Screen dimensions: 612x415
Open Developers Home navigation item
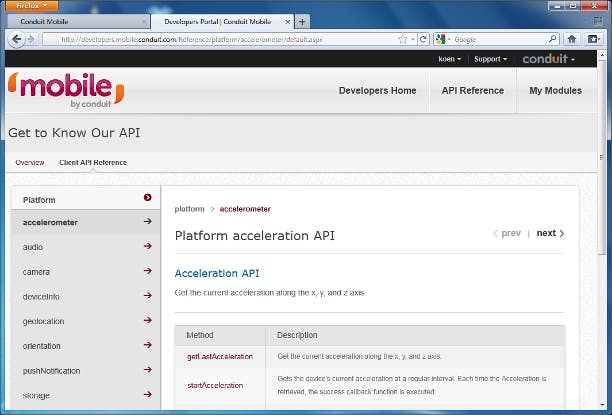(377, 91)
